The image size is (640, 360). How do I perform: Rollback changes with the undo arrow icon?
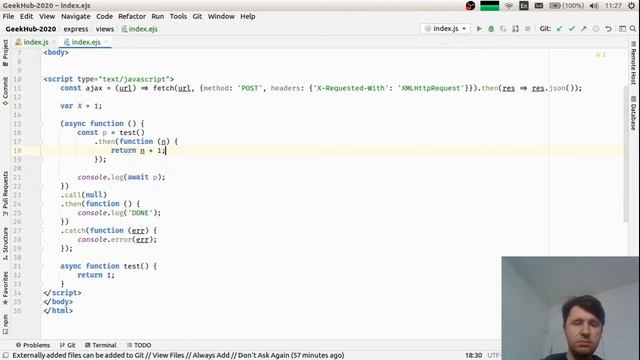pos(608,29)
